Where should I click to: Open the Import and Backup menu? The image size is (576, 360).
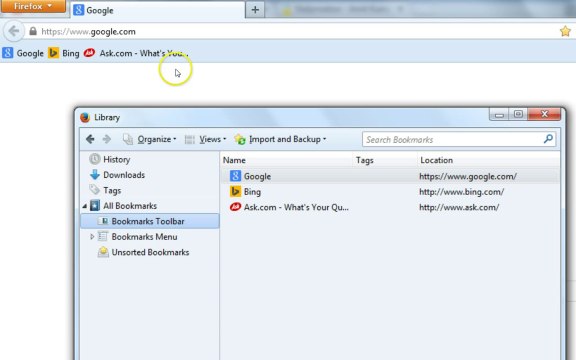coord(280,139)
